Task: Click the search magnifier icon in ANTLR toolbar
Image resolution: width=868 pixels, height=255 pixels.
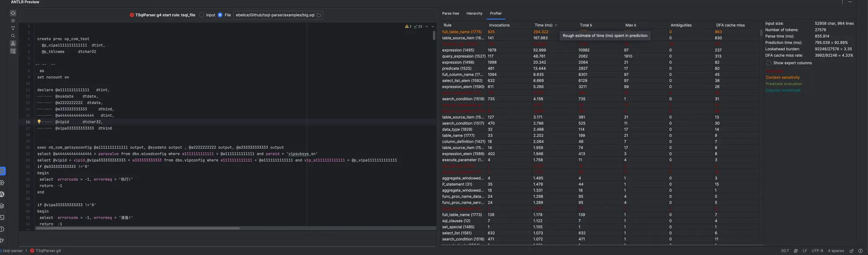Action: point(13,36)
